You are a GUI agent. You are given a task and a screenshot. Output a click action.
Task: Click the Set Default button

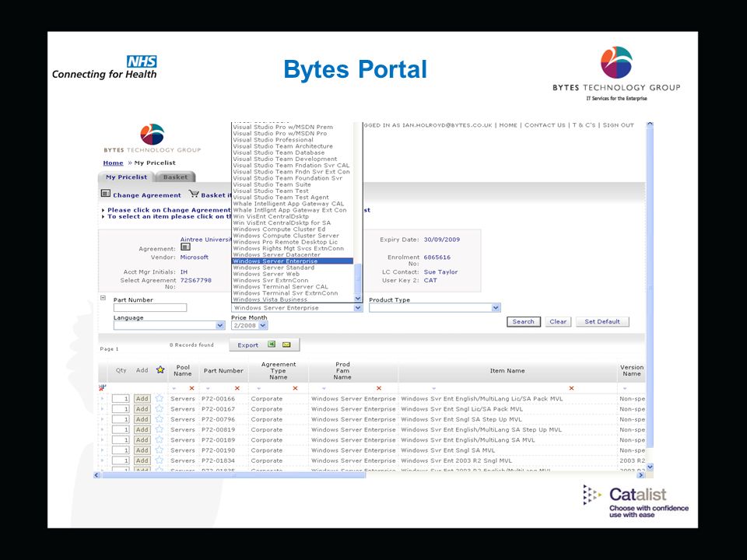602,321
